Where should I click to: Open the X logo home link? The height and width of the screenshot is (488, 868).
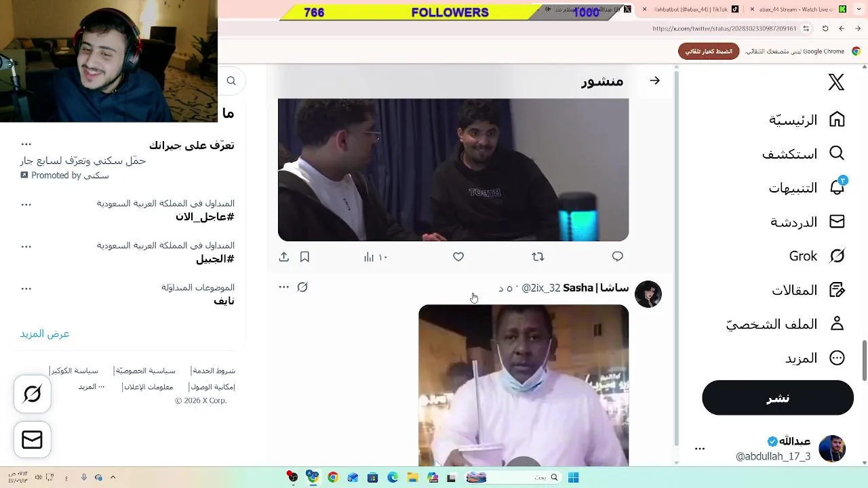[x=836, y=82]
